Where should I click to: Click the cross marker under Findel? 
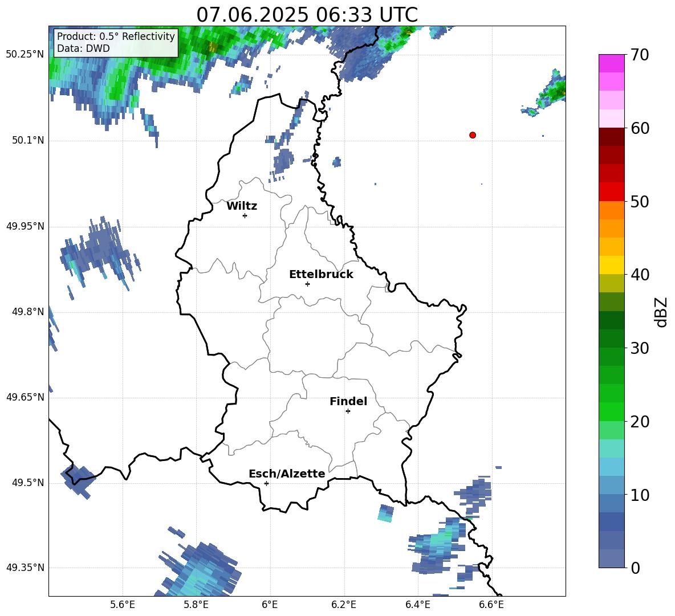[348, 411]
